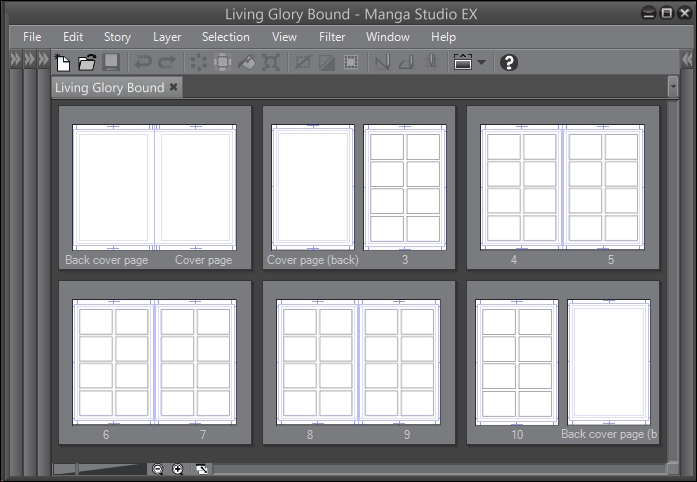Select the Living Glory Bound tab
Viewport: 697px width, 482px height.
click(x=109, y=88)
